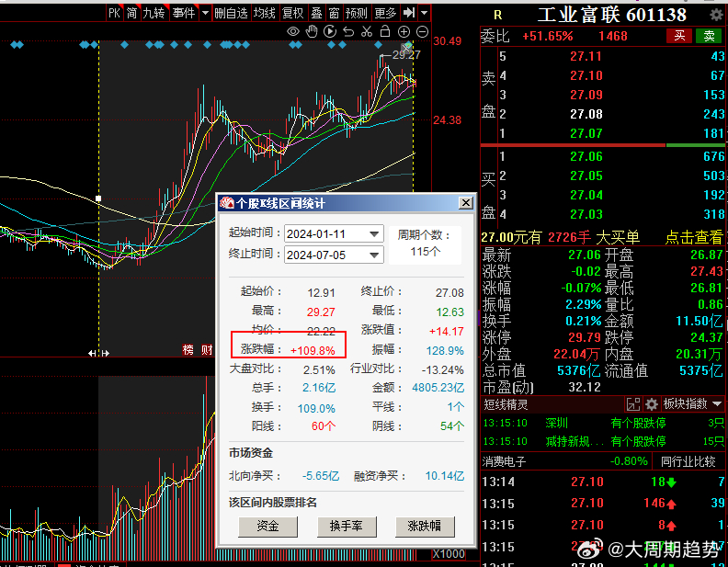Viewport: 728px width, 567px height.
Task: Toggle the eye visibility icon in chart toolbar
Action: pyautogui.click(x=294, y=32)
